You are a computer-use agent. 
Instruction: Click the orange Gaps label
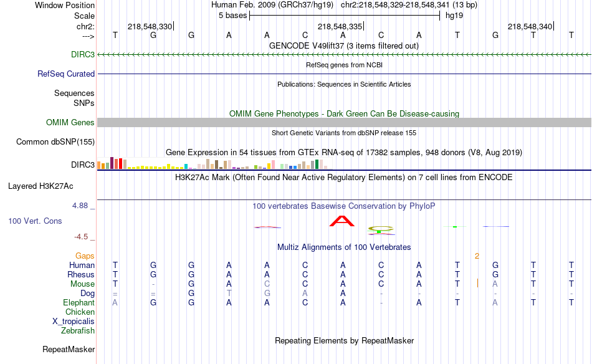pyautogui.click(x=85, y=256)
